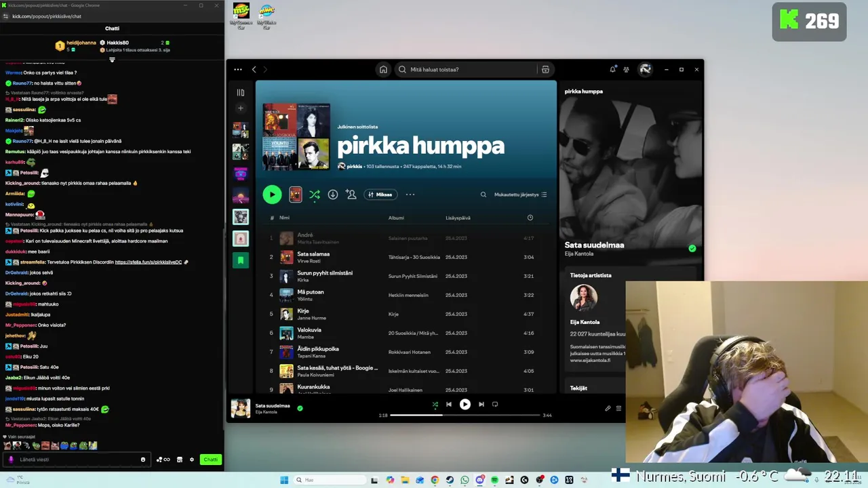Seek on the song progress bar
The height and width of the screenshot is (488, 868).
[465, 415]
